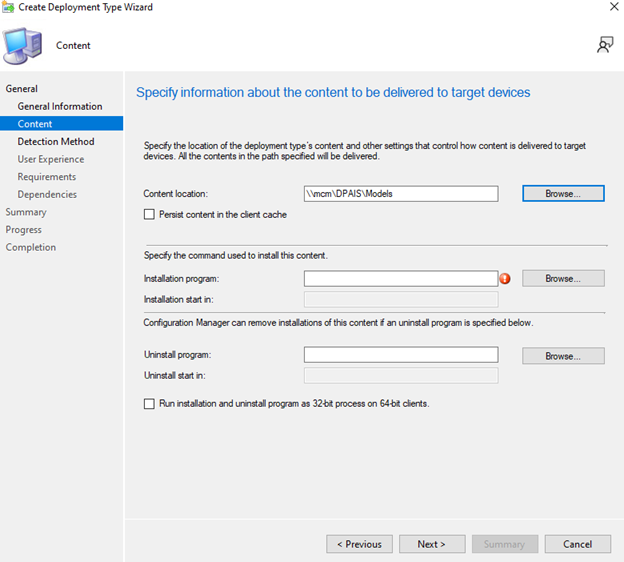
Task: Click the Summary button at bottom
Action: point(505,544)
